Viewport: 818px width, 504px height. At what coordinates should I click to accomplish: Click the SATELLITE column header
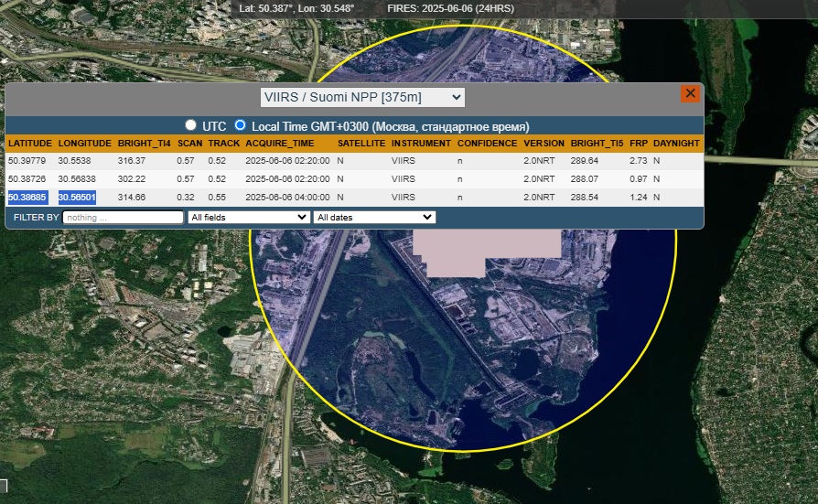tap(361, 143)
